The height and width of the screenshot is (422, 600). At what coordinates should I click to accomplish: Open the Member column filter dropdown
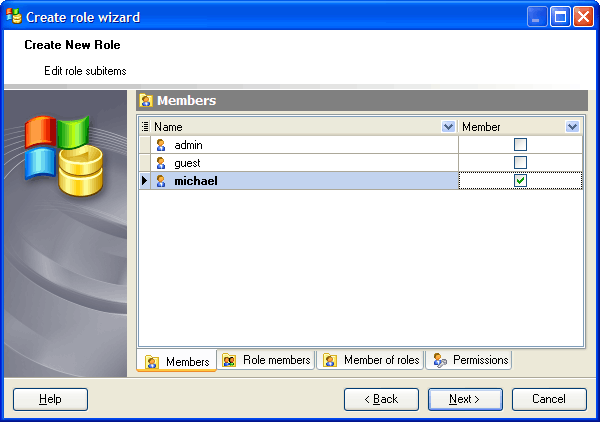coord(572,127)
